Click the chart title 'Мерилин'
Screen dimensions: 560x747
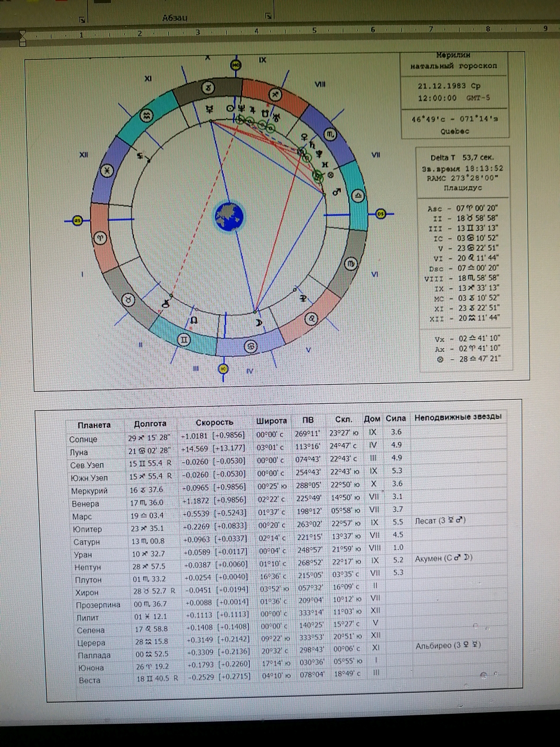coord(453,55)
